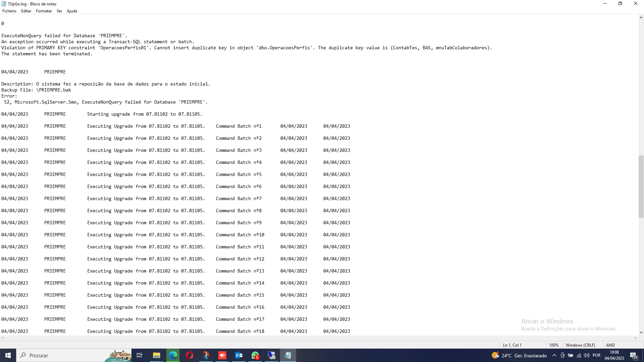Click the vertical scrollbar down arrow

[641, 332]
